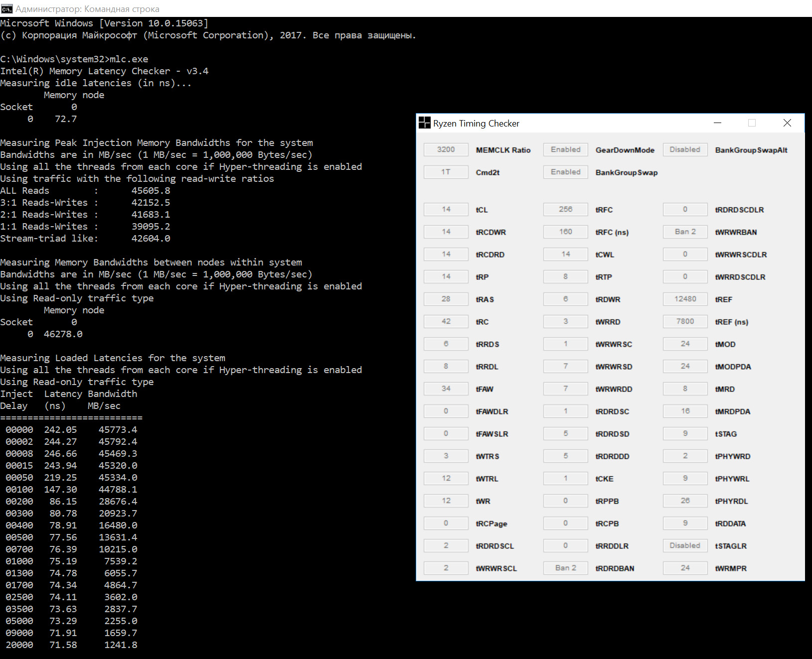The height and width of the screenshot is (659, 812).
Task: Click the BankGroupSwapAlt Disabled field
Action: click(685, 149)
